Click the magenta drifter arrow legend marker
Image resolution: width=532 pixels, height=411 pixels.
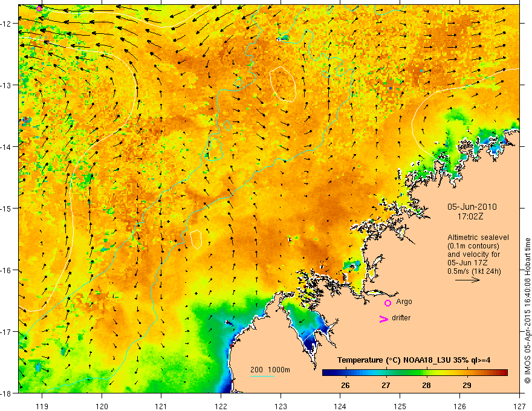click(x=384, y=319)
